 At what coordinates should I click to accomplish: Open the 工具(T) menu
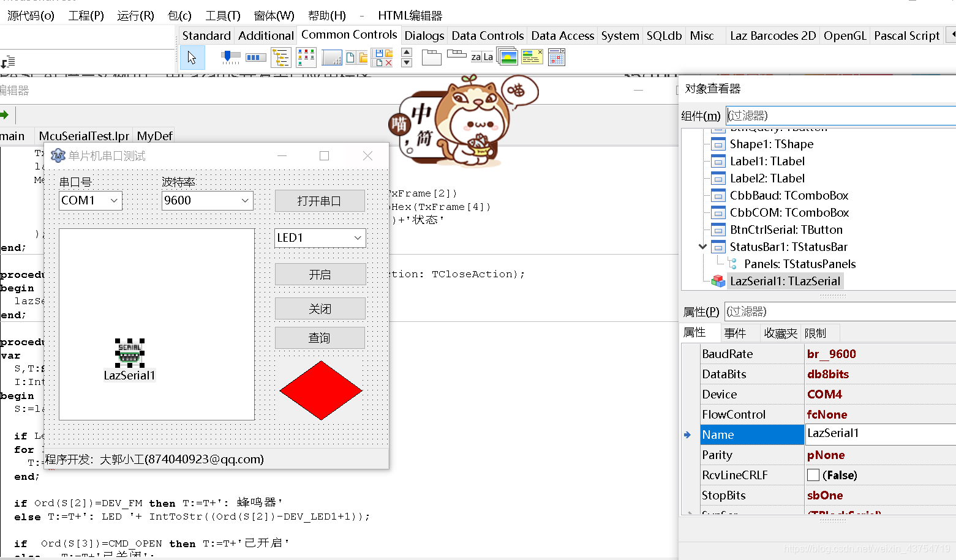click(x=222, y=15)
